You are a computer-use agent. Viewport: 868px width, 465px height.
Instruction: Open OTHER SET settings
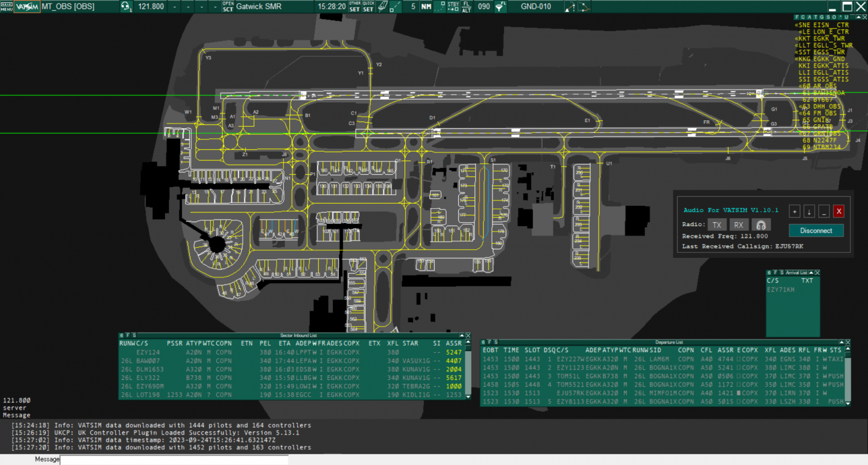click(354, 7)
